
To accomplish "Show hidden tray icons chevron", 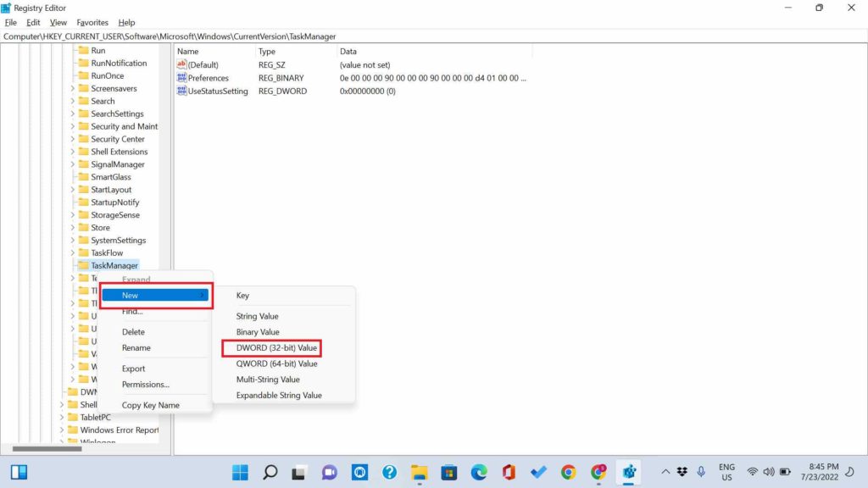I will 665,471.
